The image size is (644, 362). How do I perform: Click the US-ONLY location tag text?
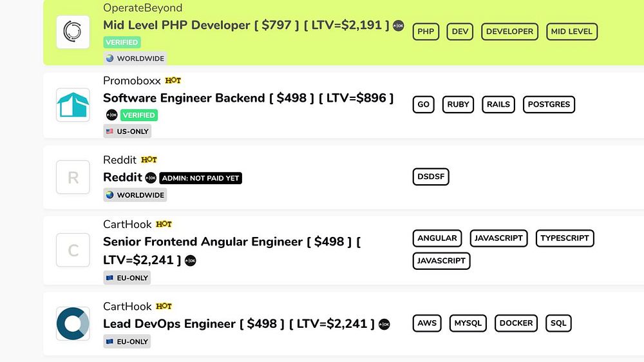pos(133,131)
